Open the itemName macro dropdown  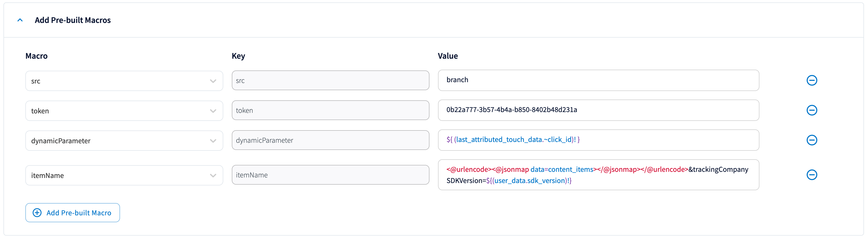click(124, 175)
